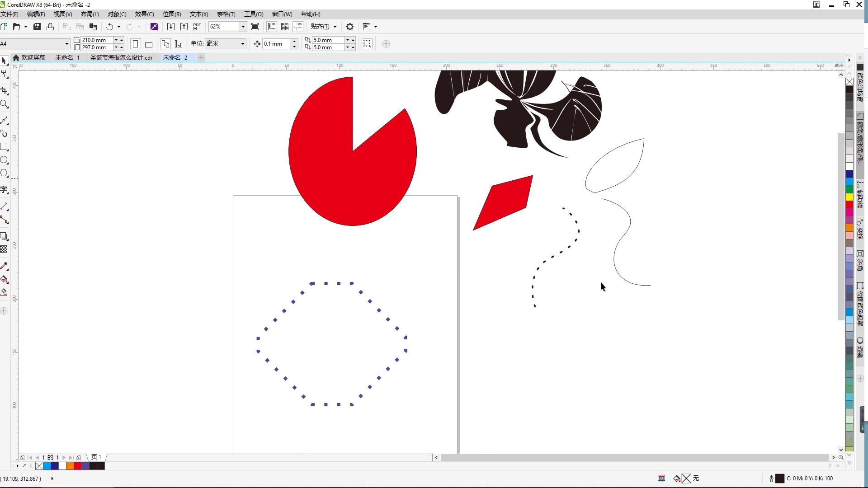Click the Import icon
Image resolution: width=868 pixels, height=488 pixels.
(x=170, y=27)
